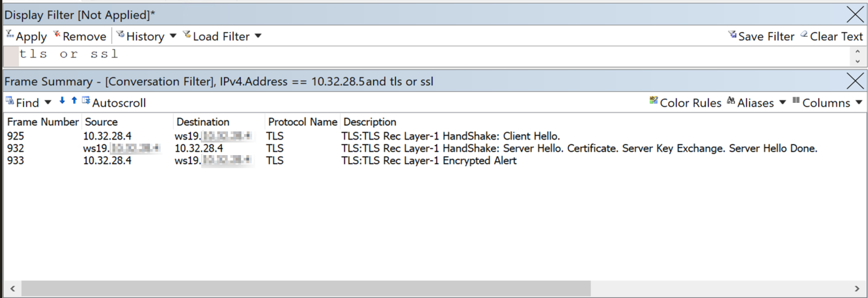Click the Apply filter icon
868x298 pixels.
tap(10, 34)
